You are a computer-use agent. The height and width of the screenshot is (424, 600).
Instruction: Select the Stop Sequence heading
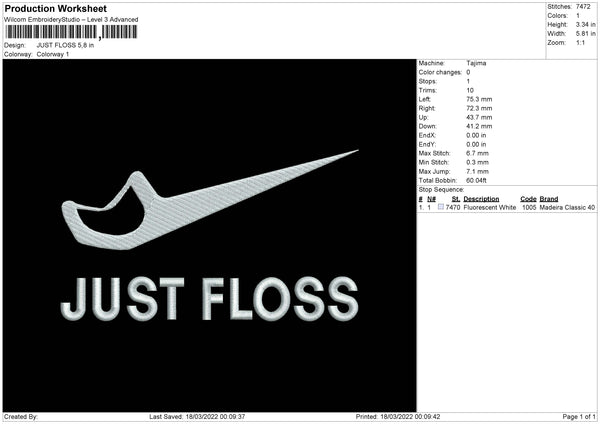[x=441, y=190]
